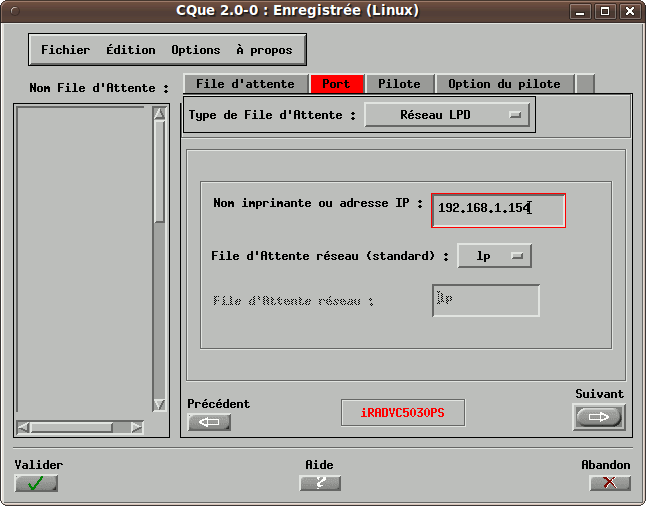Image resolution: width=646 pixels, height=506 pixels.
Task: Switch to the Option du pilote tab
Action: [505, 84]
